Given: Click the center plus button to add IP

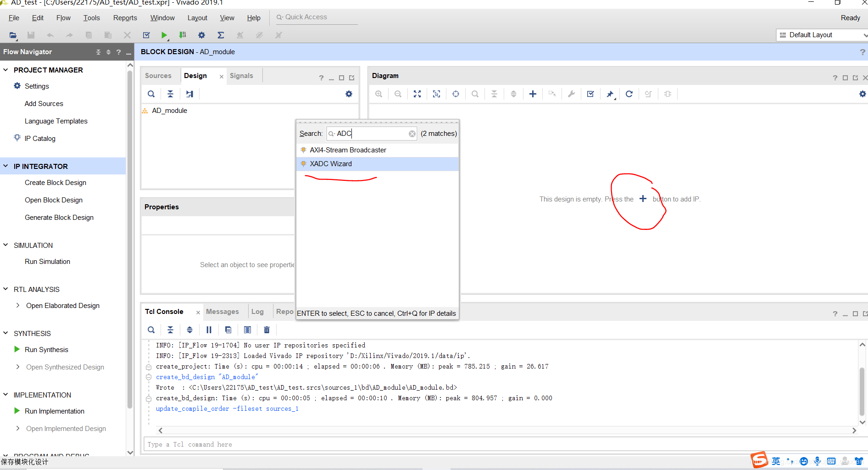Looking at the screenshot, I should [643, 199].
